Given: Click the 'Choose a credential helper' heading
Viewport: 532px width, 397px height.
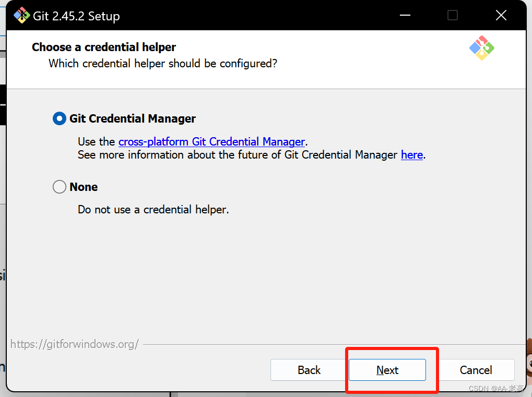Looking at the screenshot, I should (104, 47).
